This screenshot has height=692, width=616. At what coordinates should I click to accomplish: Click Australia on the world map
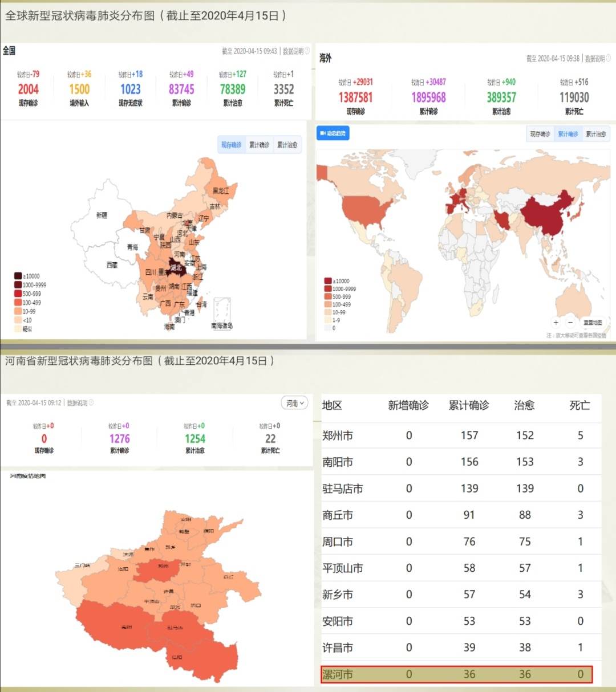(x=573, y=299)
